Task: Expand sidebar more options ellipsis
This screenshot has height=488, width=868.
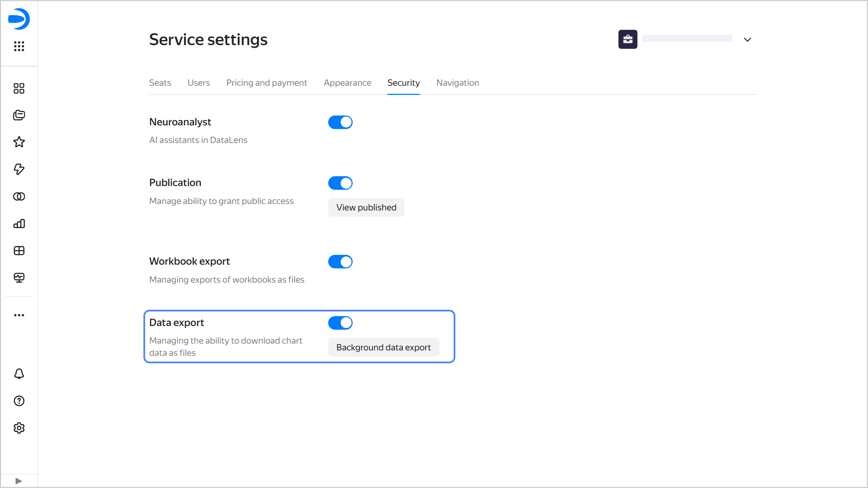Action: pos(19,315)
